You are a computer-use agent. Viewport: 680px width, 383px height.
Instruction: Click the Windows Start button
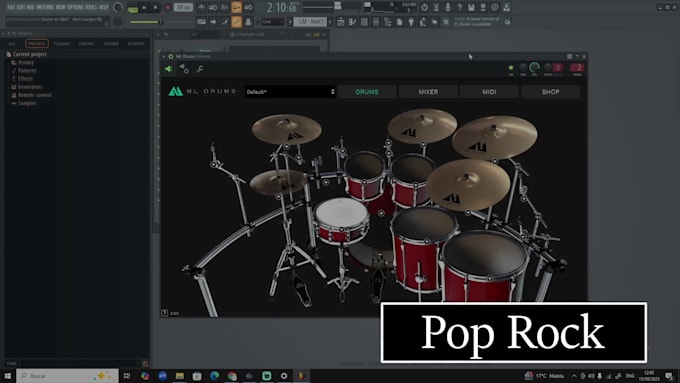(x=7, y=376)
